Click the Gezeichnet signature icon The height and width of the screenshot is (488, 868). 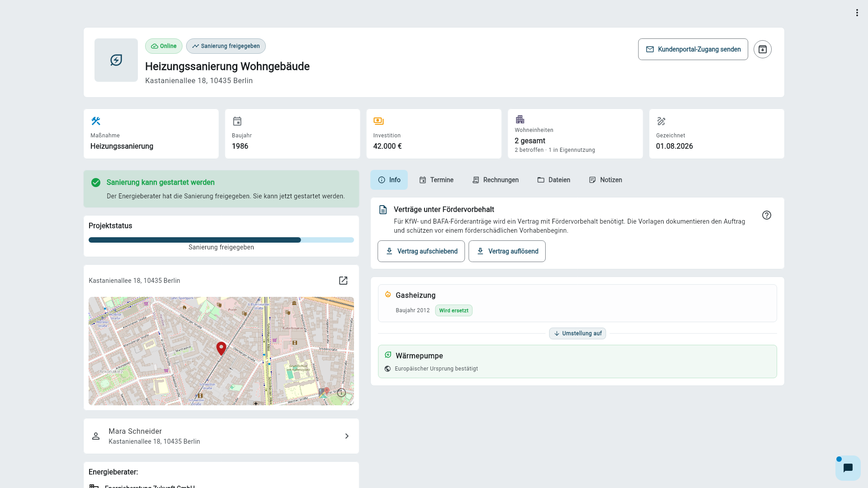(661, 121)
